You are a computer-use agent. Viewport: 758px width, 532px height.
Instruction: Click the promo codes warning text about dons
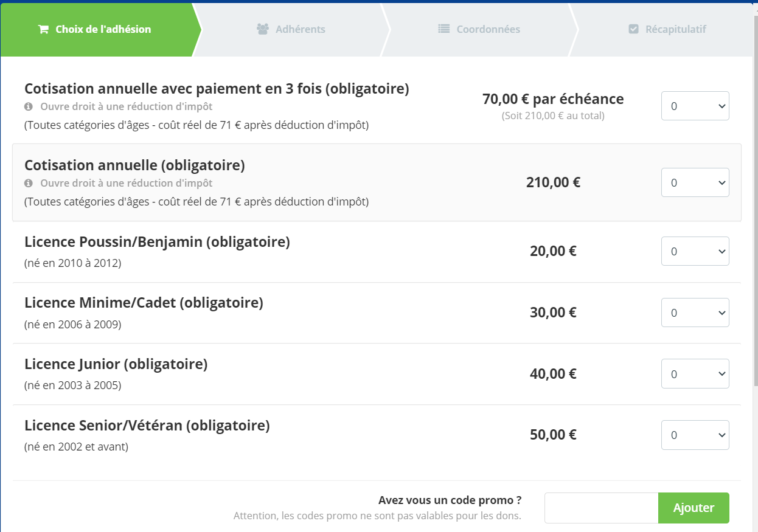(377, 516)
